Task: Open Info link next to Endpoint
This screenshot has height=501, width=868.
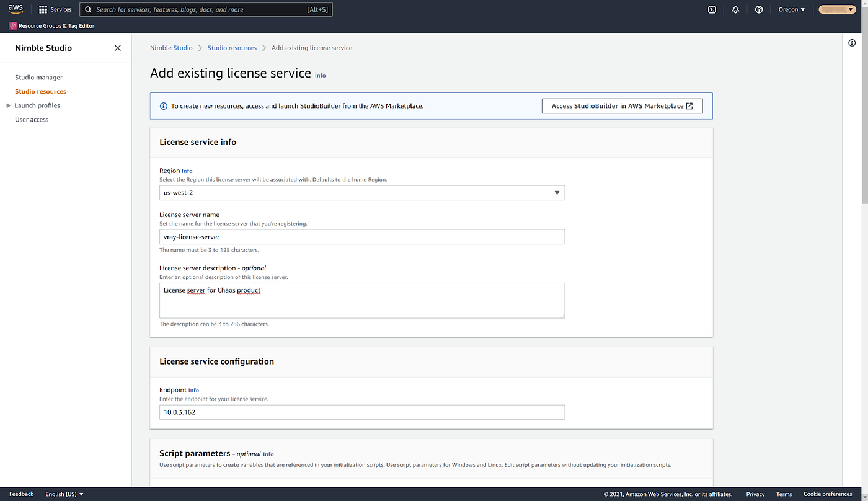Action: (x=193, y=391)
